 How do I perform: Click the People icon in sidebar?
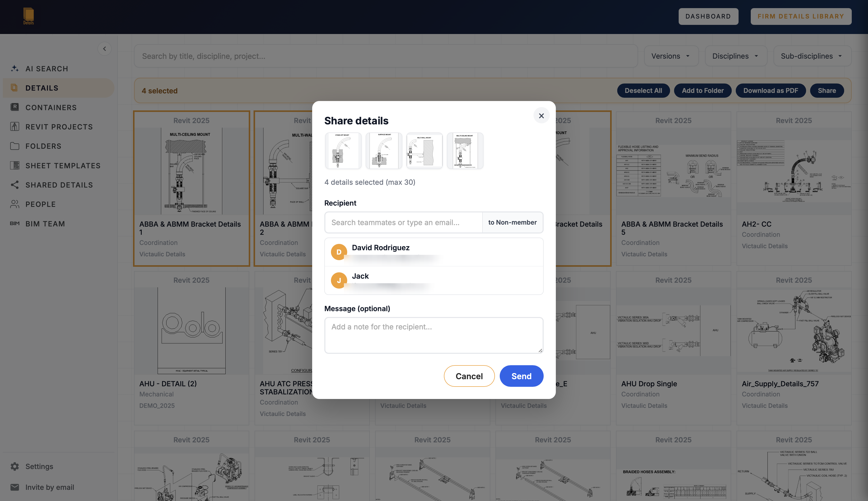tap(14, 204)
